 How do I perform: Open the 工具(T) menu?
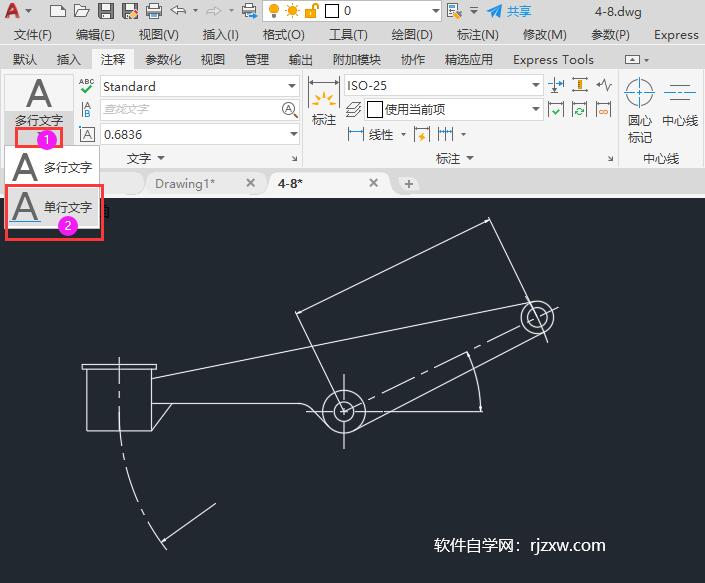tap(348, 35)
